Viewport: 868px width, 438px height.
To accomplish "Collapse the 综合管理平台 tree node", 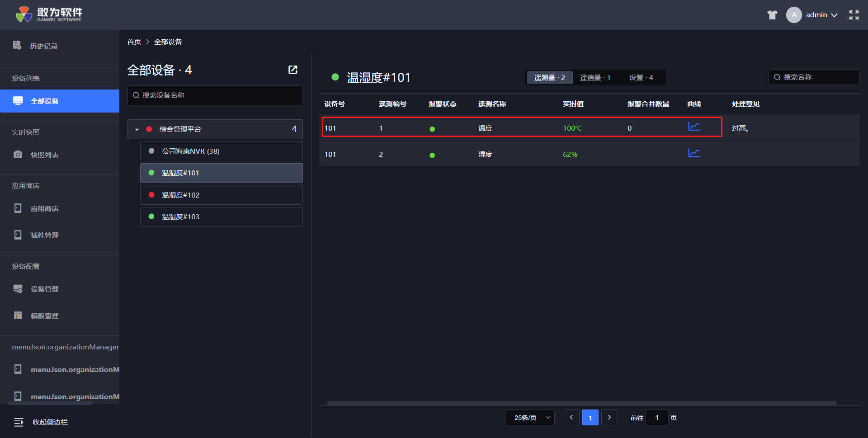I will coord(137,129).
